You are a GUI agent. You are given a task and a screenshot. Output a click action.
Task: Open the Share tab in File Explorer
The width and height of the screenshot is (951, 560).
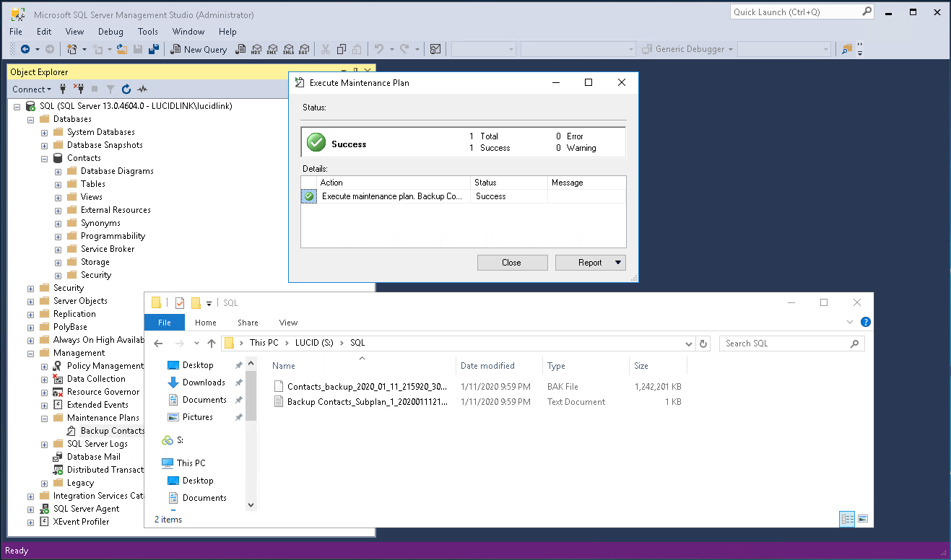tap(248, 323)
